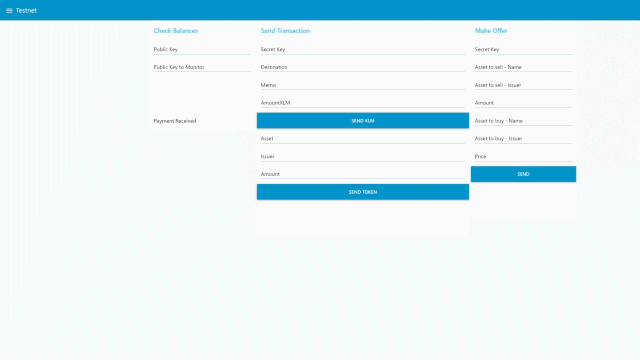Focus the Asset to buy - Name field
Screen dimensions: 640x360
tap(523, 121)
